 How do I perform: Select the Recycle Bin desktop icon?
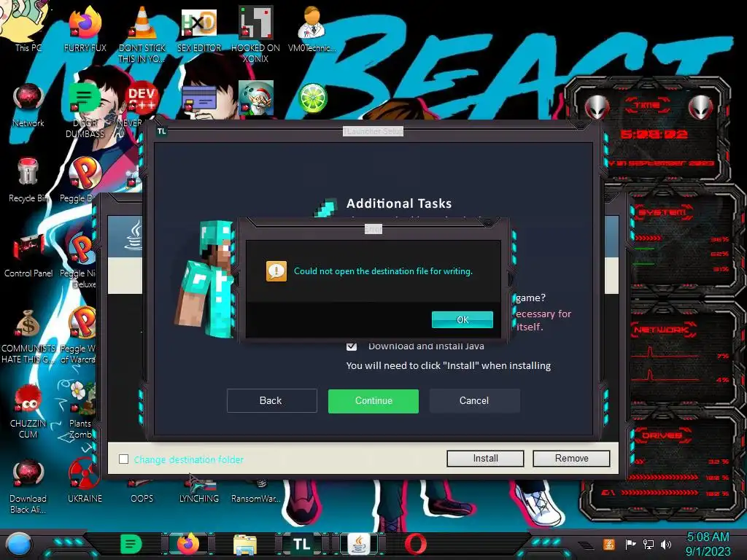pyautogui.click(x=28, y=180)
